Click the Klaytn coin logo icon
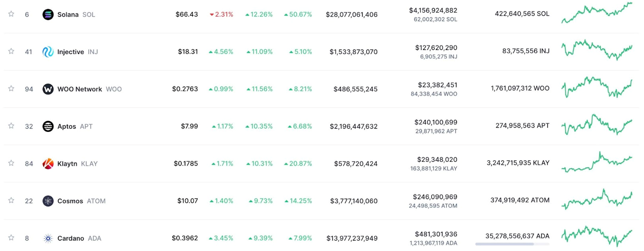The width and height of the screenshot is (644, 251). click(48, 164)
